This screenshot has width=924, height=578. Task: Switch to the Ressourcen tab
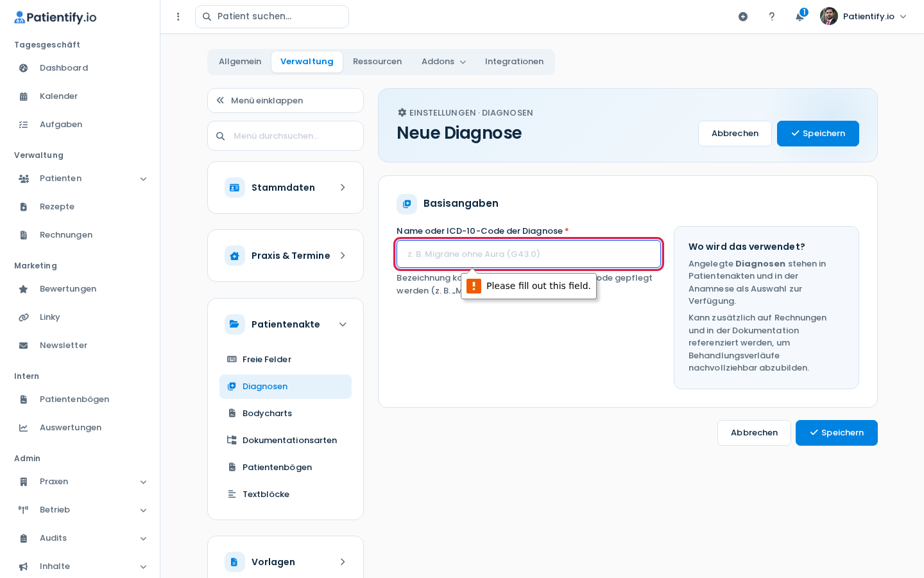point(377,62)
